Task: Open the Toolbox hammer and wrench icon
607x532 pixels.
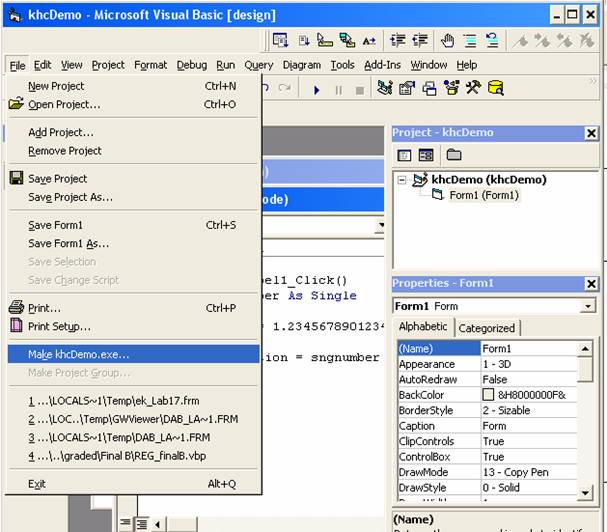Action: pos(473,88)
